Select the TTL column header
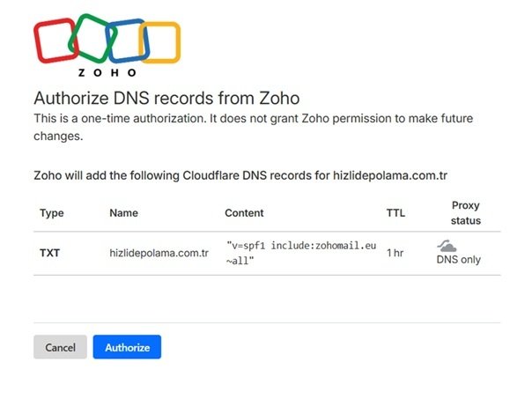Screen dimensions: 532x399 [395, 212]
